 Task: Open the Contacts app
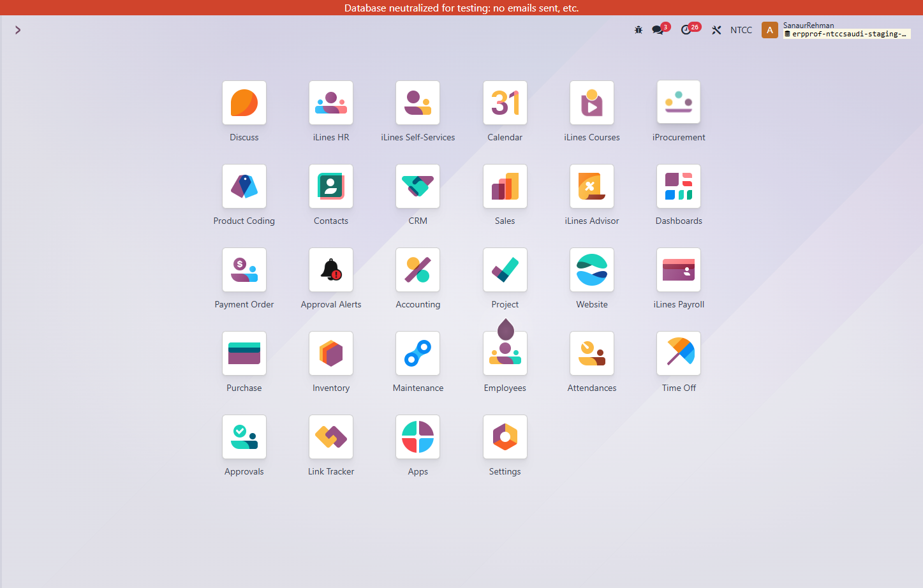[x=331, y=186]
